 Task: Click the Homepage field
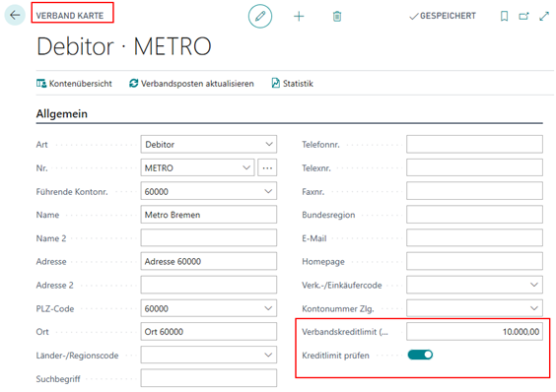(x=474, y=261)
